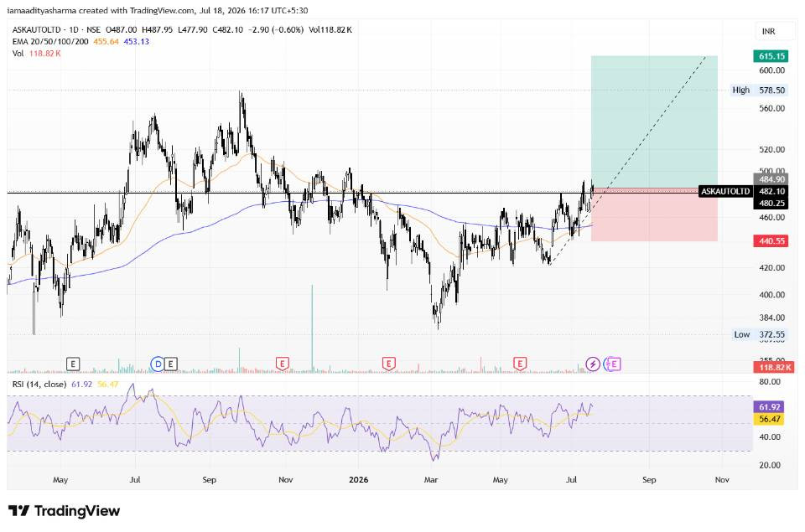Click the High 578.50 label
805x532 pixels.
(x=759, y=90)
